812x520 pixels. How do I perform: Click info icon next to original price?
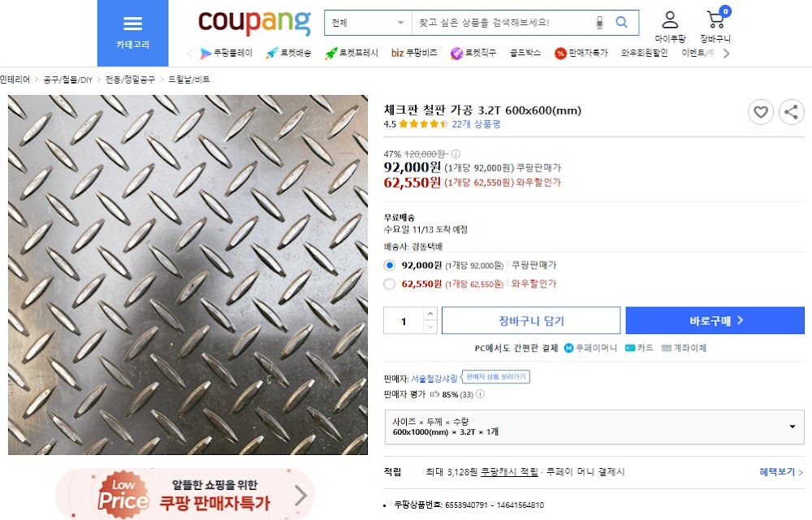(456, 154)
